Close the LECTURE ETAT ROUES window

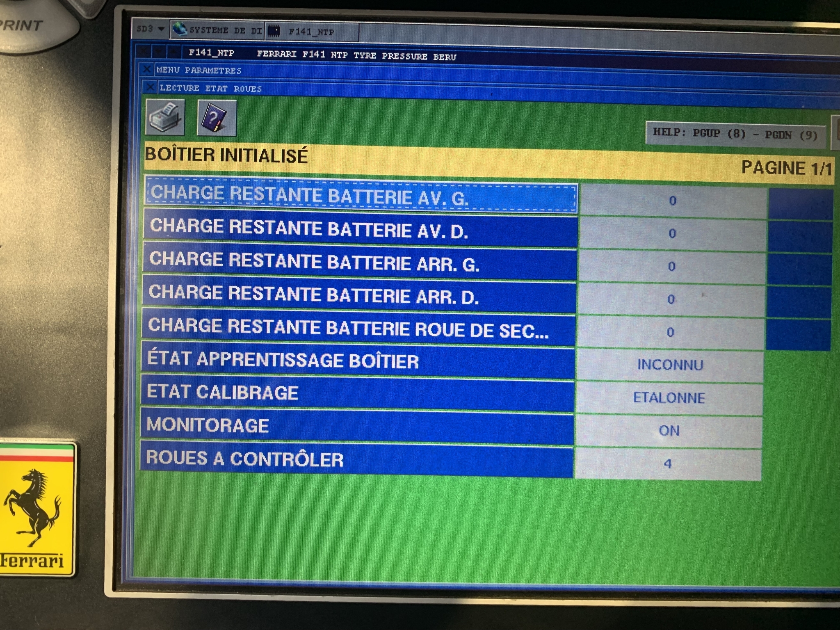coord(150,87)
